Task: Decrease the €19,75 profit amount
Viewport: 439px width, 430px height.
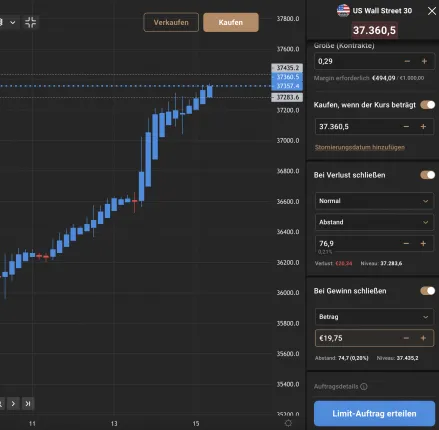Action: point(406,338)
